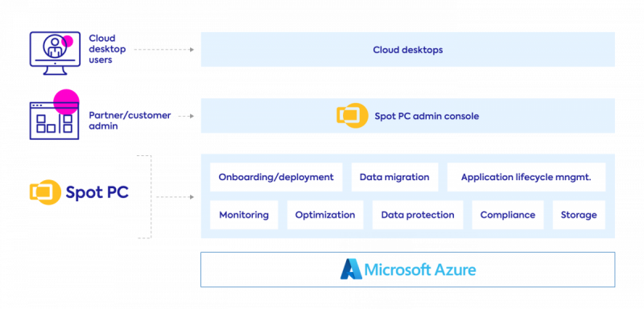Click the large Spot PC logo icon

45,192
